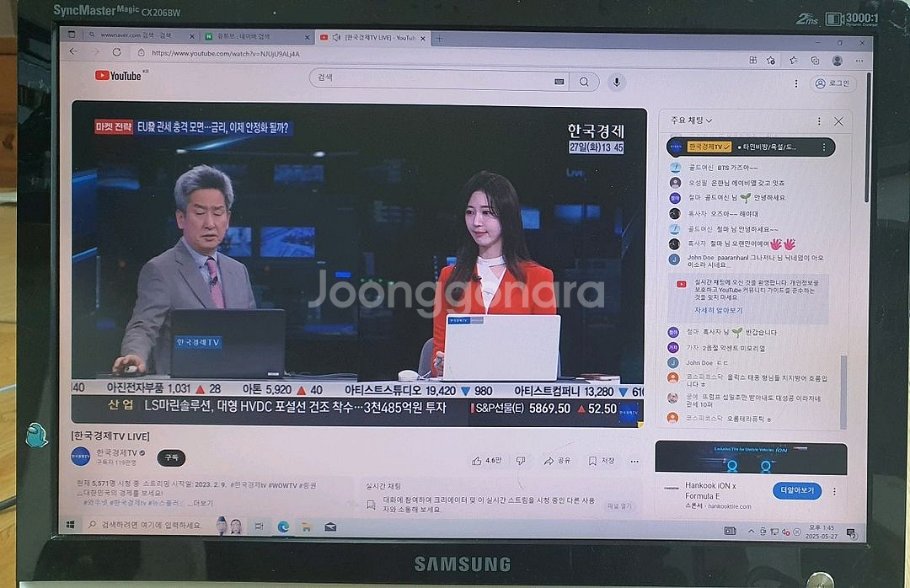The height and width of the screenshot is (588, 910).
Task: Open live chat options three-dot menu
Action: [819, 121]
